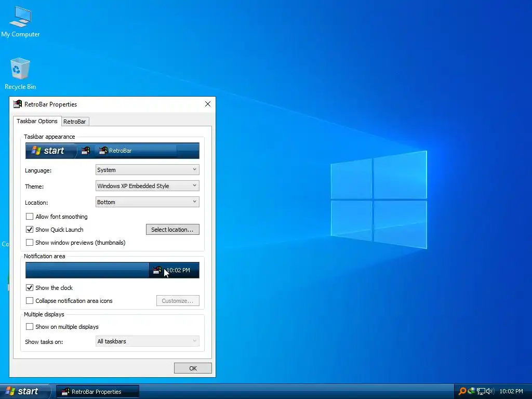
Task: Click the green globe tray icon
Action: click(x=471, y=391)
